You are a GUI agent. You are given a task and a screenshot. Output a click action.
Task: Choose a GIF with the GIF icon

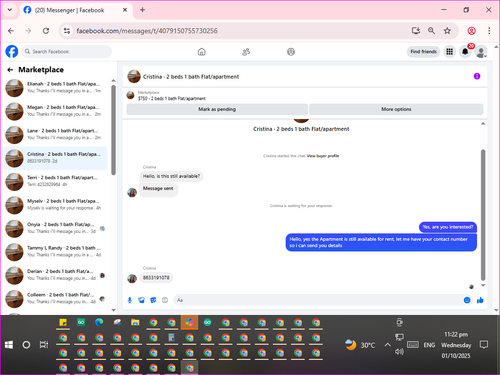(165, 300)
